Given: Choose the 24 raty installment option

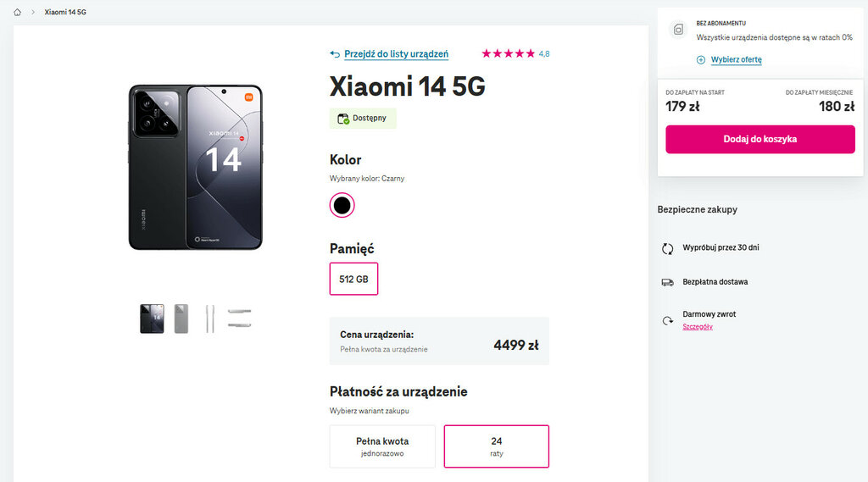Looking at the screenshot, I should [496, 446].
